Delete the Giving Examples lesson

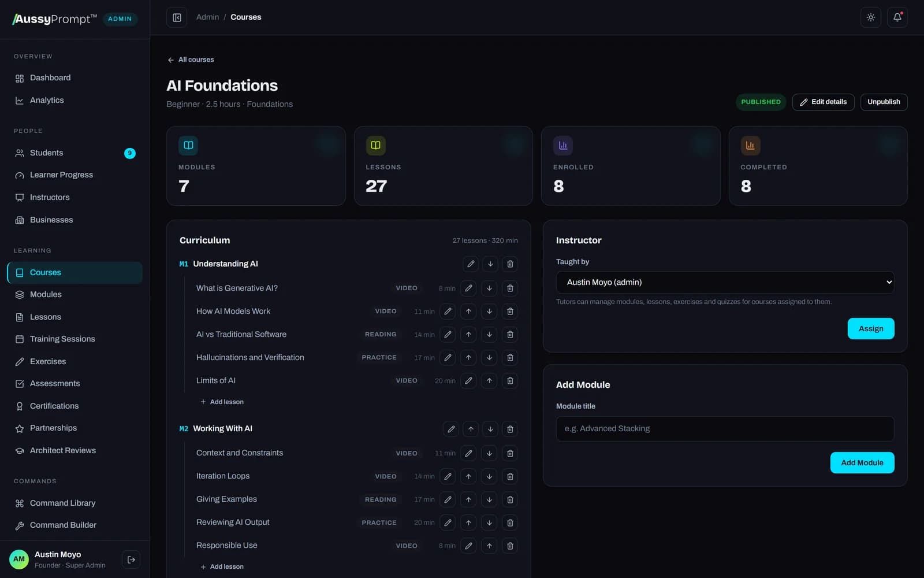pyautogui.click(x=510, y=499)
